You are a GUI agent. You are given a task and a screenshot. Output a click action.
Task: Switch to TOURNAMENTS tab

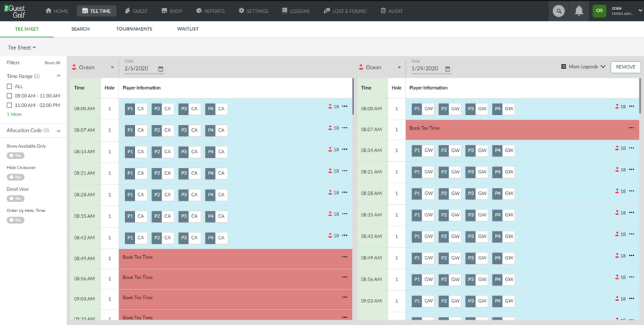click(x=134, y=29)
